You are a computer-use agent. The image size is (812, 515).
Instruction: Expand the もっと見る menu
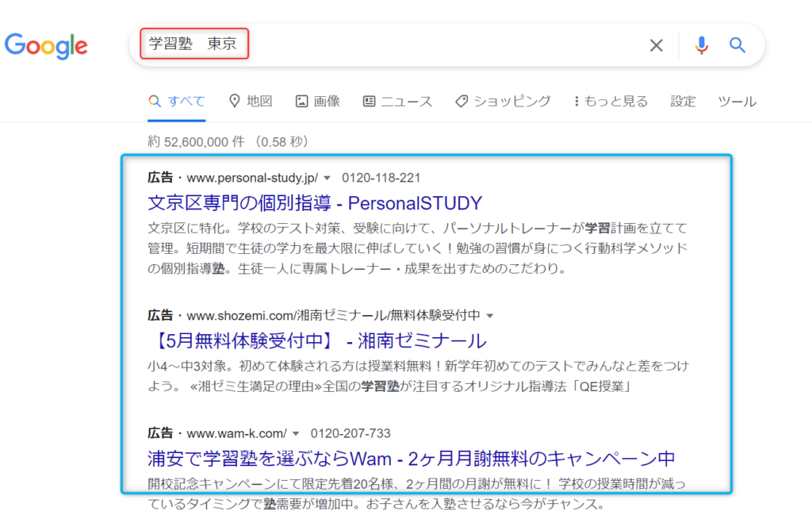[x=611, y=102]
